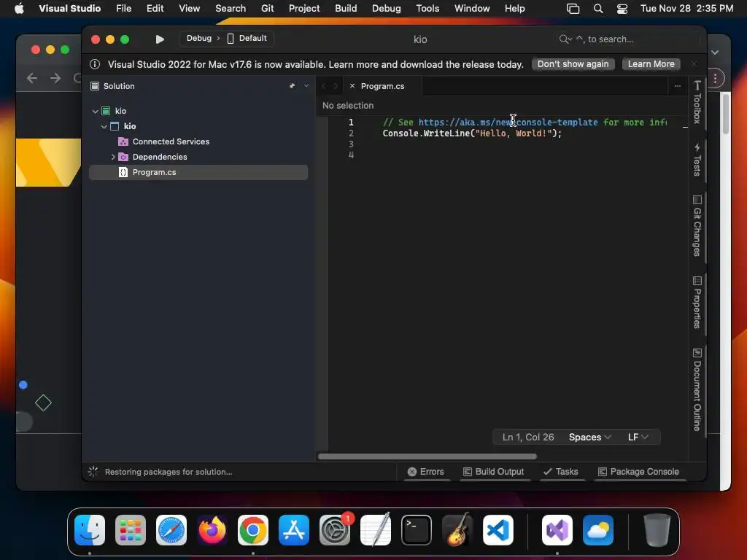Open the Errors pad

coord(426,472)
